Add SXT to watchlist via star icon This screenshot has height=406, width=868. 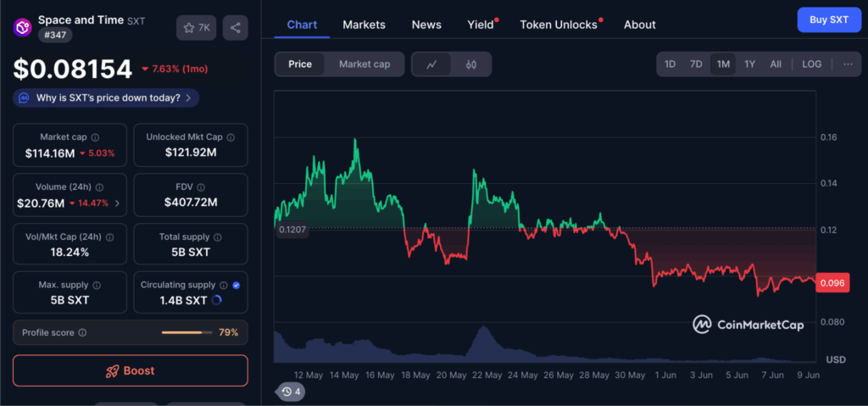point(196,28)
